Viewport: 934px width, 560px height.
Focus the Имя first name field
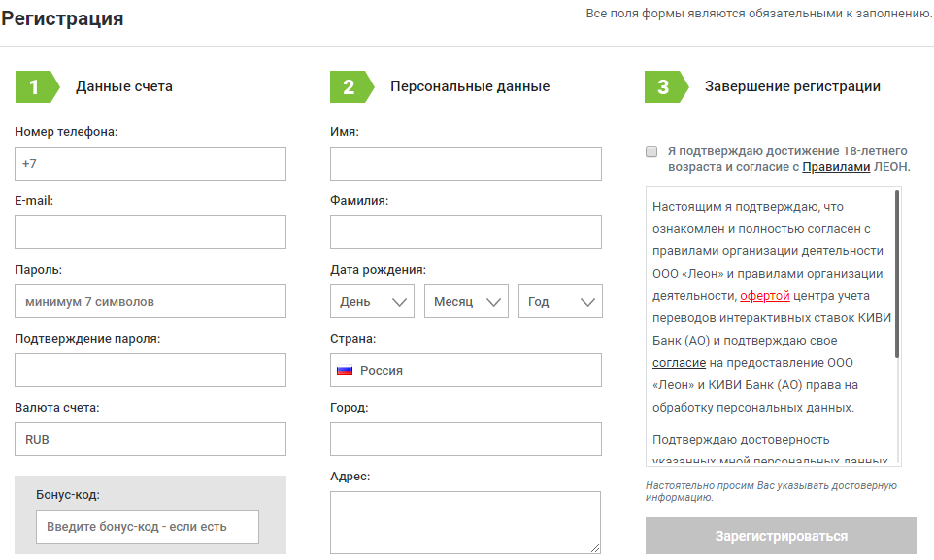tap(466, 164)
